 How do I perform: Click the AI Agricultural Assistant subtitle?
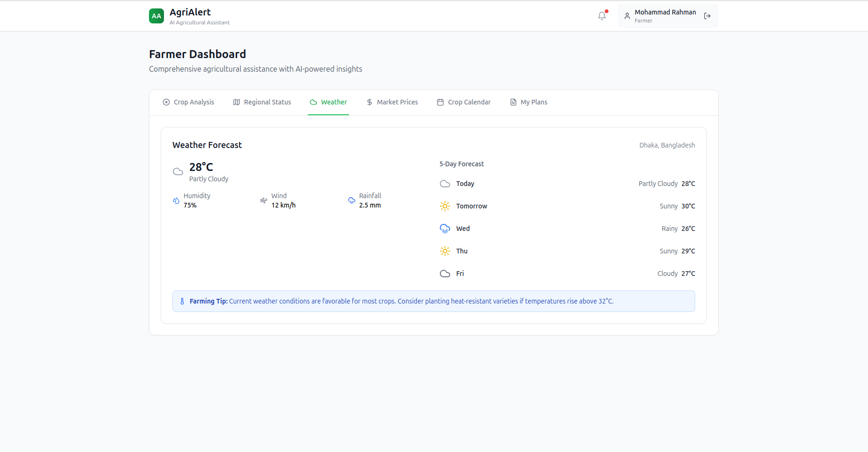(200, 22)
